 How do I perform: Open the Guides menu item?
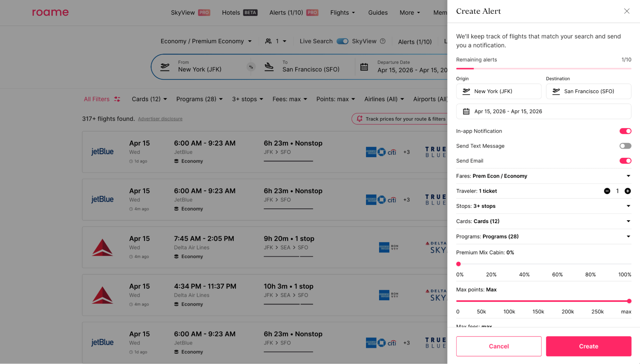click(378, 12)
